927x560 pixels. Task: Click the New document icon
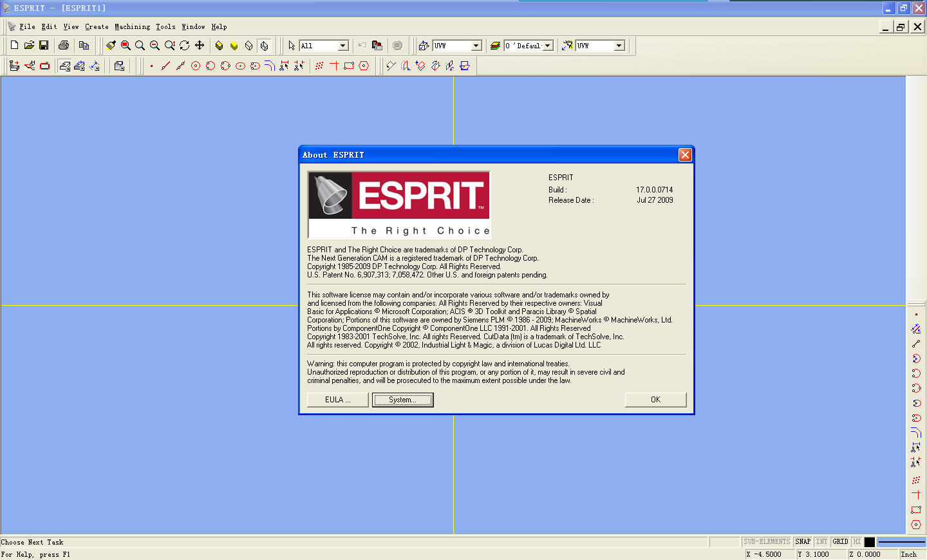(14, 45)
